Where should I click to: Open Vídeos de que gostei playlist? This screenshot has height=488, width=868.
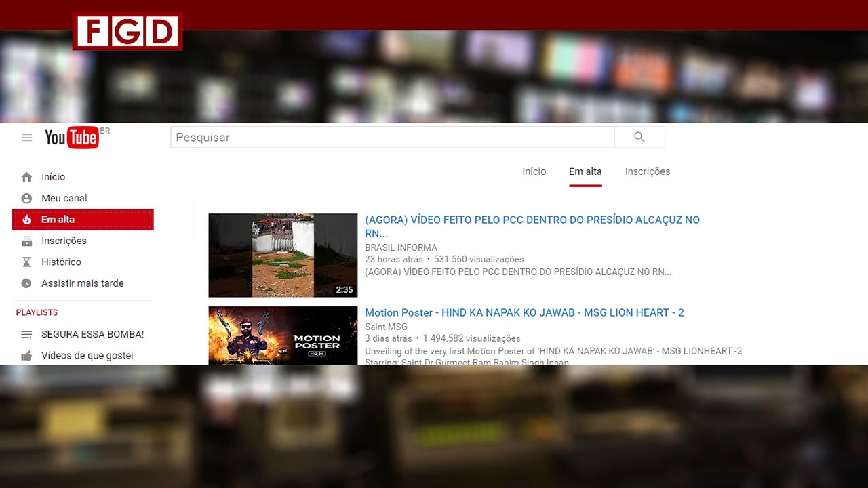(87, 356)
